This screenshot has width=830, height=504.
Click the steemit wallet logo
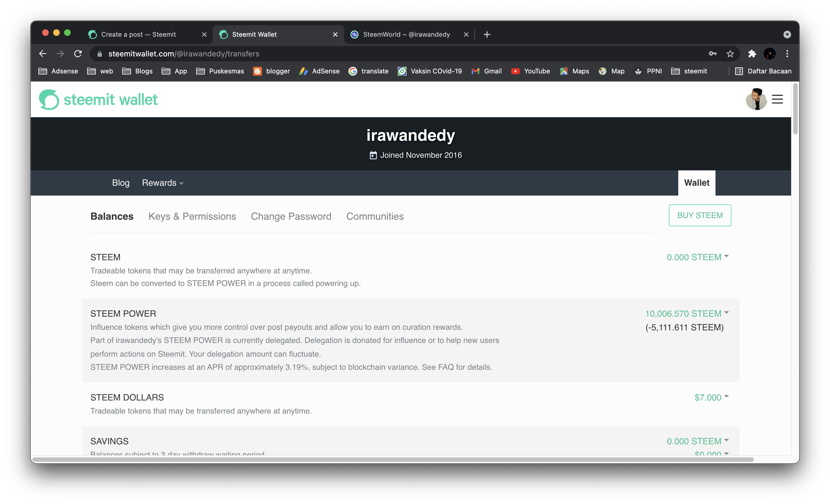(98, 99)
